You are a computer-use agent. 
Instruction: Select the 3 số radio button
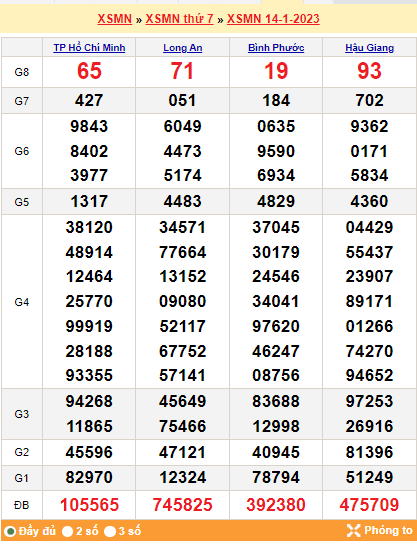[x=110, y=531]
